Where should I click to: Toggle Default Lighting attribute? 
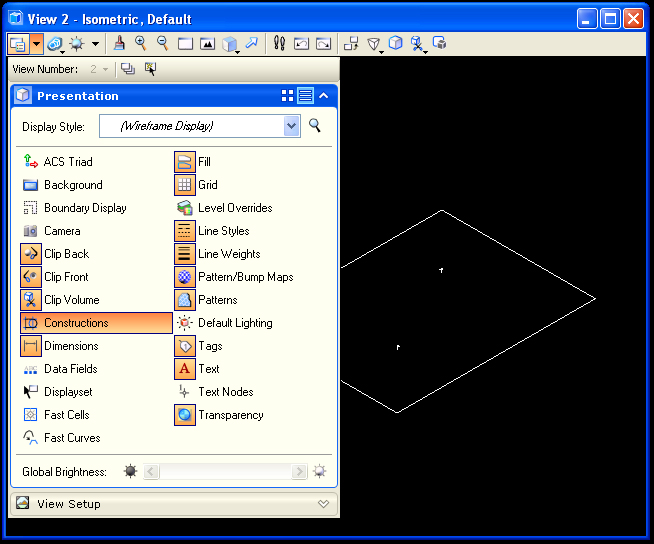224,323
